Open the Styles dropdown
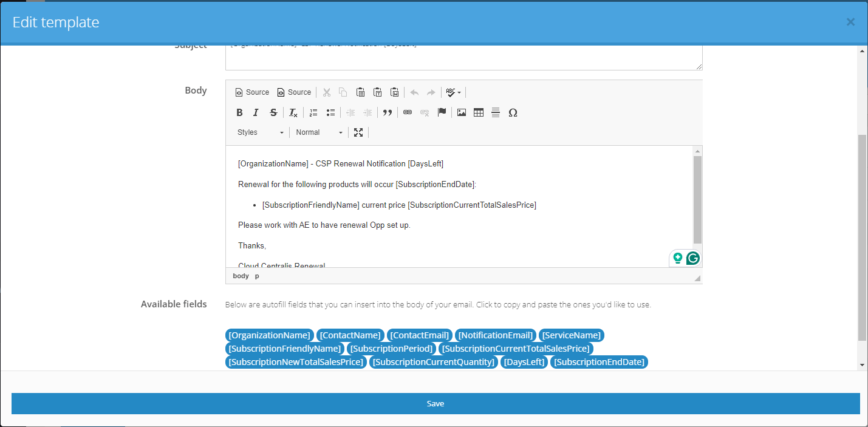Image resolution: width=868 pixels, height=427 pixels. pos(261,132)
